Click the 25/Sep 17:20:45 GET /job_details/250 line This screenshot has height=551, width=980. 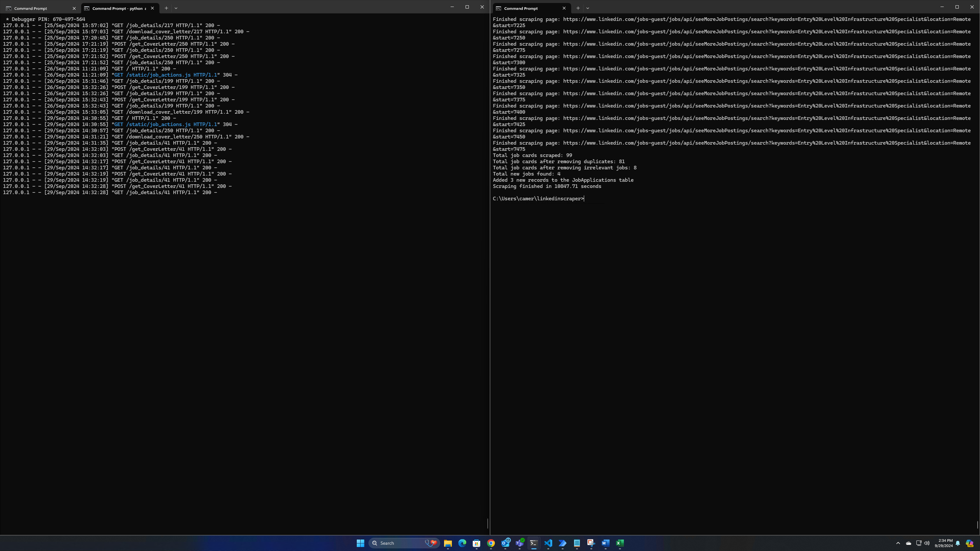[111, 38]
